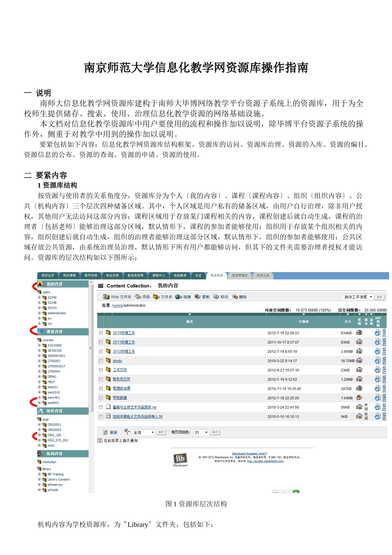392x555 pixels.
Task: Click the 组织内容 panel header icon
Action: [x=40, y=411]
